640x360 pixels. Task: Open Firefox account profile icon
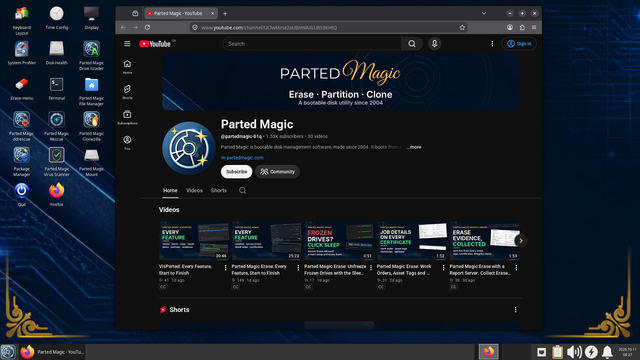point(510,27)
